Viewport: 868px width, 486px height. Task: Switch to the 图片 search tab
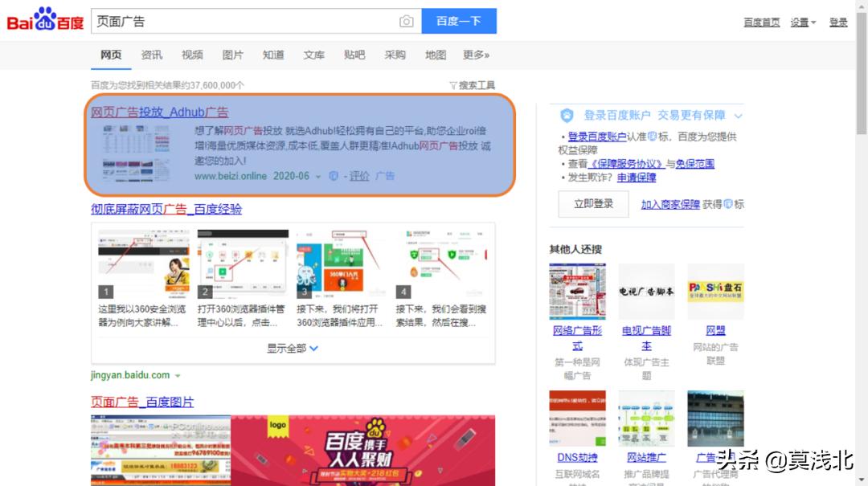[232, 55]
